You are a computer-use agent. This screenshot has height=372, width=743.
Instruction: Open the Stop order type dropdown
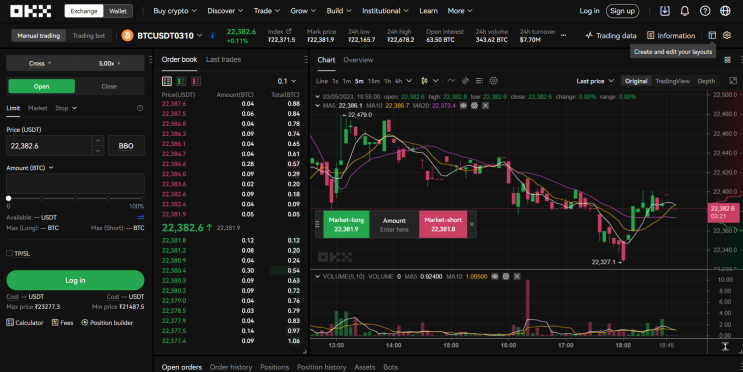(x=66, y=108)
